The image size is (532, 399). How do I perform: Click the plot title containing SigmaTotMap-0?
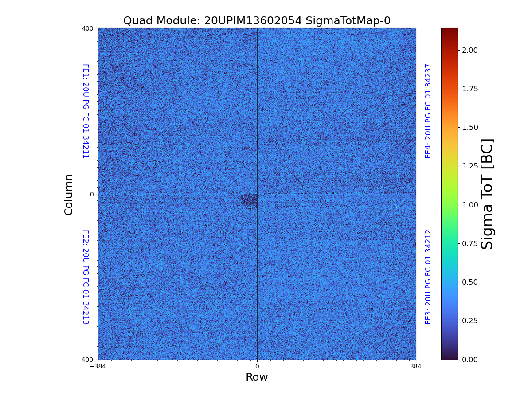[x=257, y=21]
